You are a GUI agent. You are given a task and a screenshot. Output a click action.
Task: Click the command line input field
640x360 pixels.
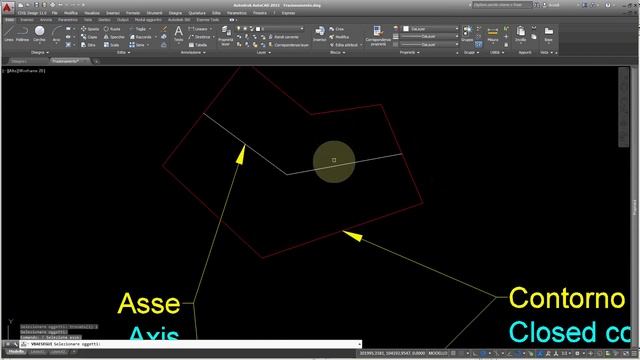(192, 344)
